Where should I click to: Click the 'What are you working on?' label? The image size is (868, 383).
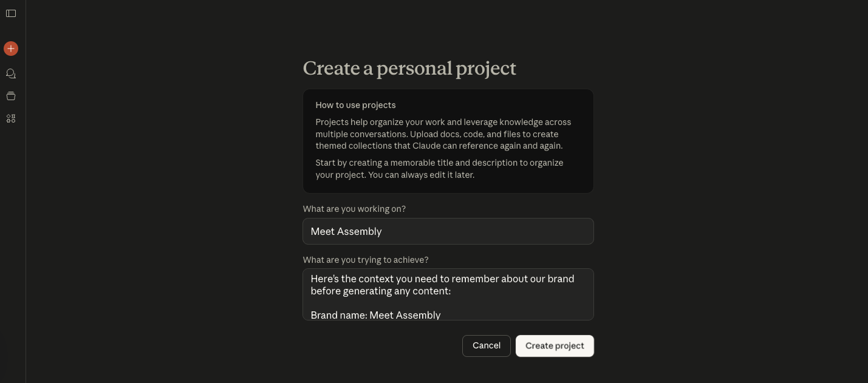(354, 209)
